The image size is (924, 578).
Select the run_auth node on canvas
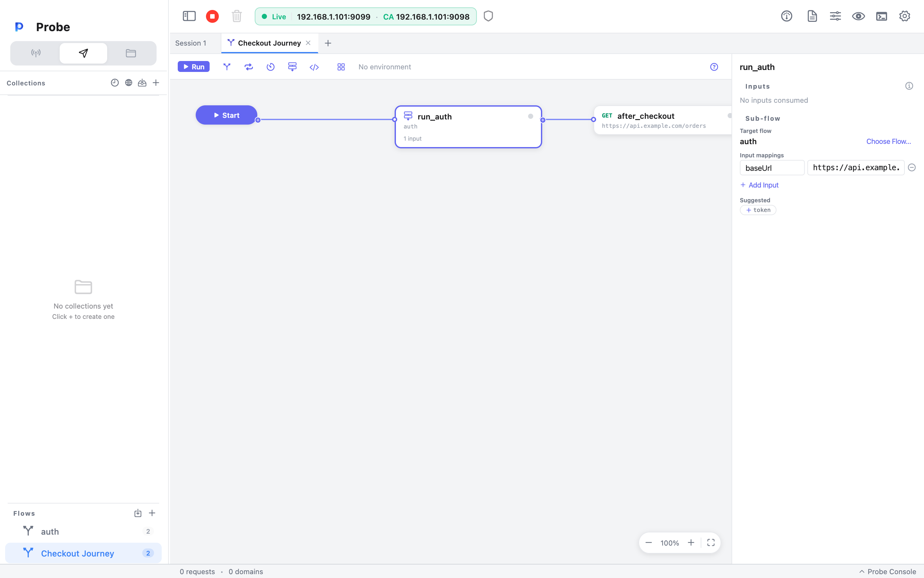(x=468, y=127)
